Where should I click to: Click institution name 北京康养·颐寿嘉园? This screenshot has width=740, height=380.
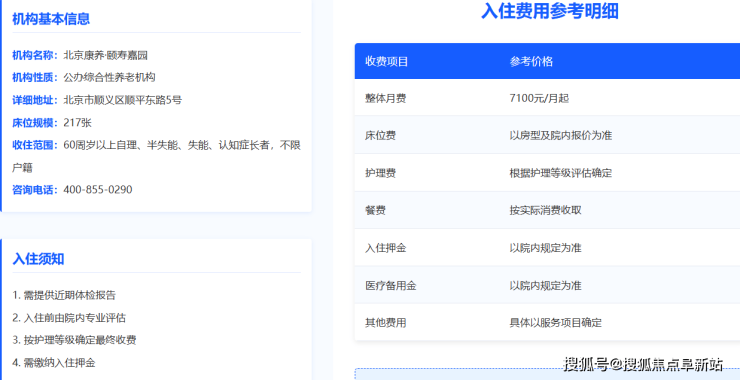[x=106, y=55]
